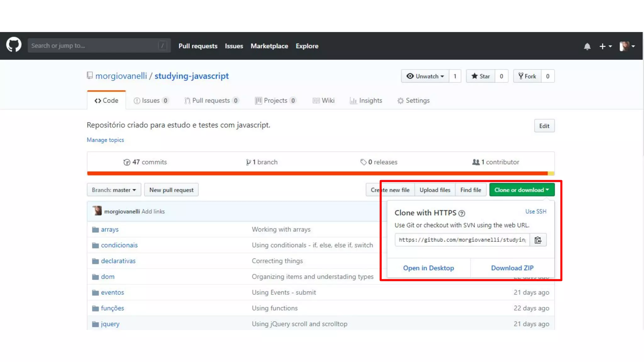Open the Unwatch notifications dropdown
The height and width of the screenshot is (362, 644).
point(425,76)
